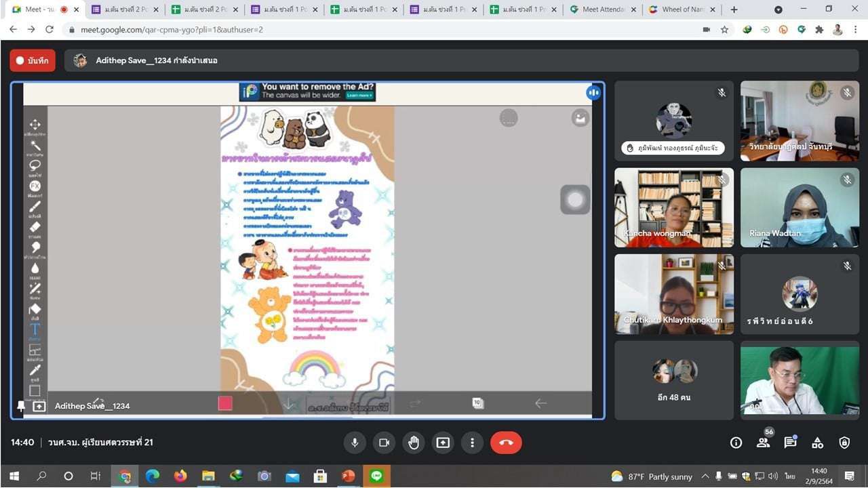This screenshot has width=868, height=488.
Task: Toggle the camera on or off
Action: point(384,443)
